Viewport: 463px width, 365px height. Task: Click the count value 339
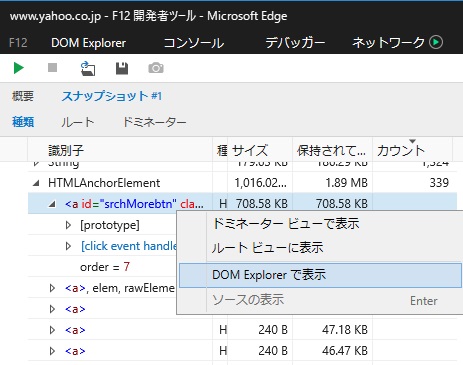pos(439,183)
